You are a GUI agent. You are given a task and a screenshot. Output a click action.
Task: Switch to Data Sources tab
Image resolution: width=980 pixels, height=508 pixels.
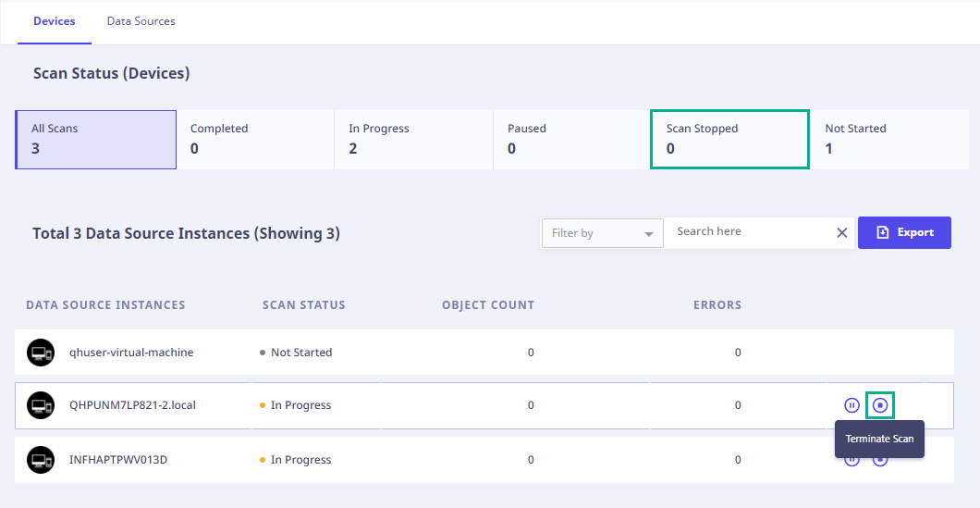click(141, 21)
